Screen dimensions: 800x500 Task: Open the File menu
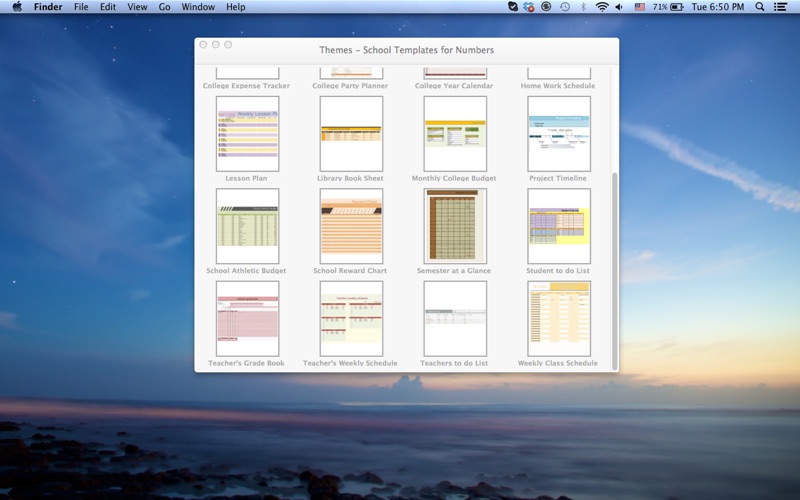pos(81,7)
